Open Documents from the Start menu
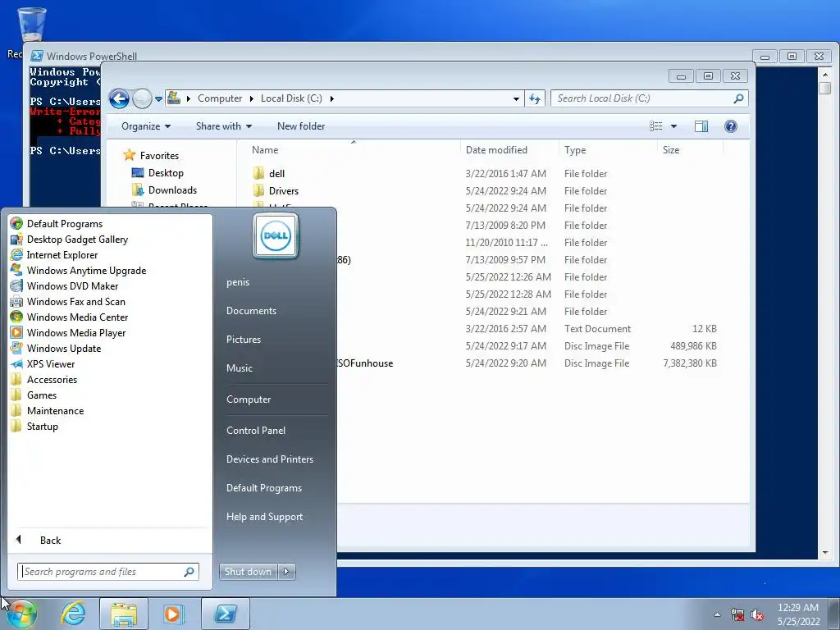This screenshot has width=840, height=630. 251,311
